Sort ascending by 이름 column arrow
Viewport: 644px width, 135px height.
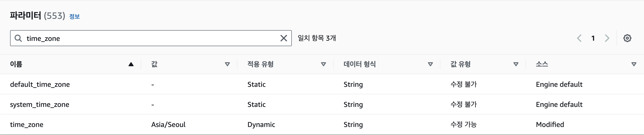[131, 64]
